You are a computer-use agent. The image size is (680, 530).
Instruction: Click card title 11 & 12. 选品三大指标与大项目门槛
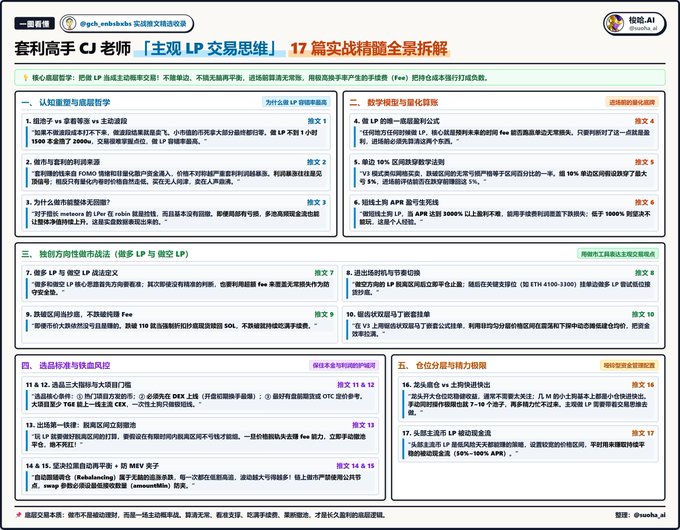[x=78, y=385]
